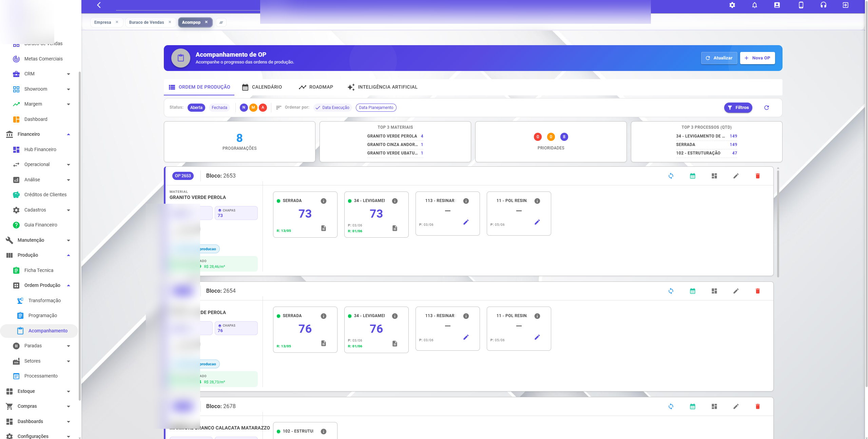This screenshot has width=868, height=439.
Task: Create a Nova OP
Action: tap(757, 58)
